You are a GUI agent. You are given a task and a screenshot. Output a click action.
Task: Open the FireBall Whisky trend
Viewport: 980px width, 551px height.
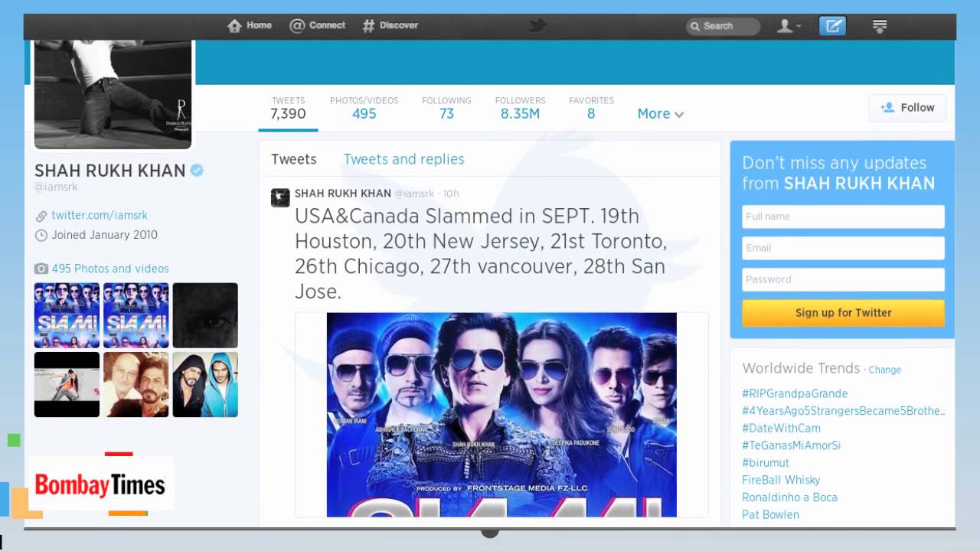(x=781, y=480)
